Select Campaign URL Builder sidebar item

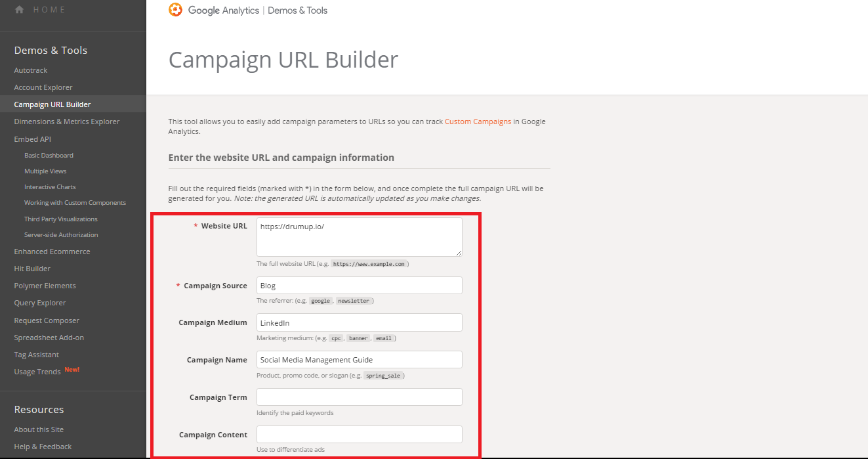coord(52,104)
